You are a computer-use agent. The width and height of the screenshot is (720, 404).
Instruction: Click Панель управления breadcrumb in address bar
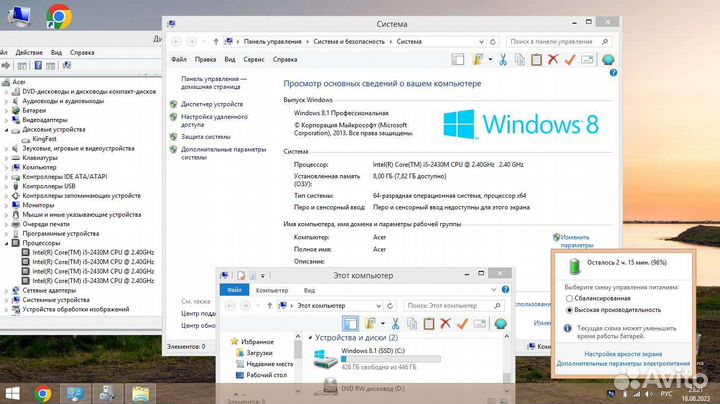point(272,42)
